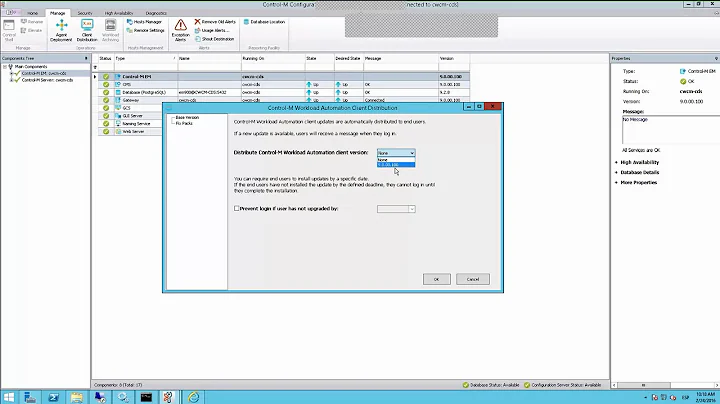Select the Database (PostgreSQL) row
Viewport: 720px width, 404px height.
pos(284,92)
